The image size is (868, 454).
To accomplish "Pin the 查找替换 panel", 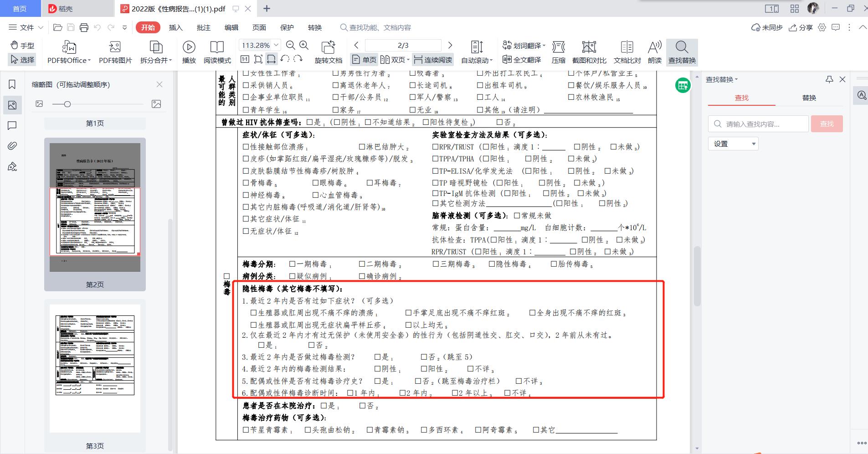I will click(x=829, y=79).
